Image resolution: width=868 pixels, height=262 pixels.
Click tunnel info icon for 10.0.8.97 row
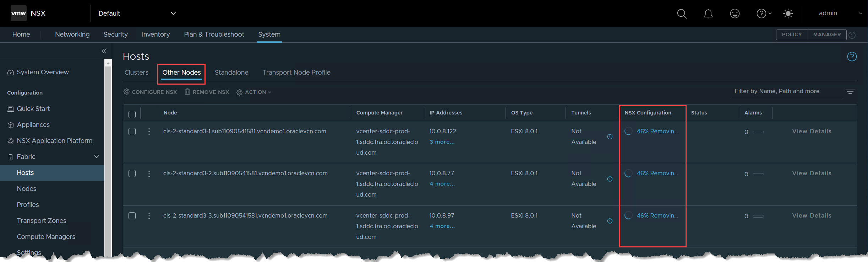[610, 221]
